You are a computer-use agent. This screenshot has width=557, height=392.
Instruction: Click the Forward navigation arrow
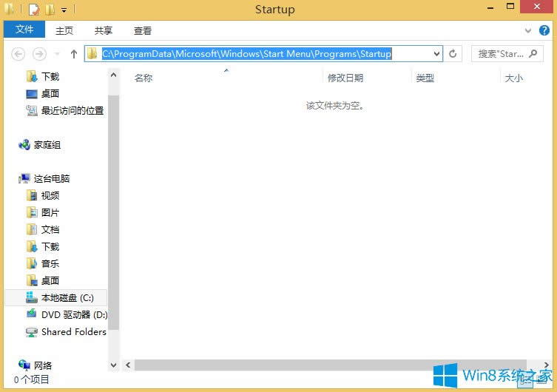39,54
